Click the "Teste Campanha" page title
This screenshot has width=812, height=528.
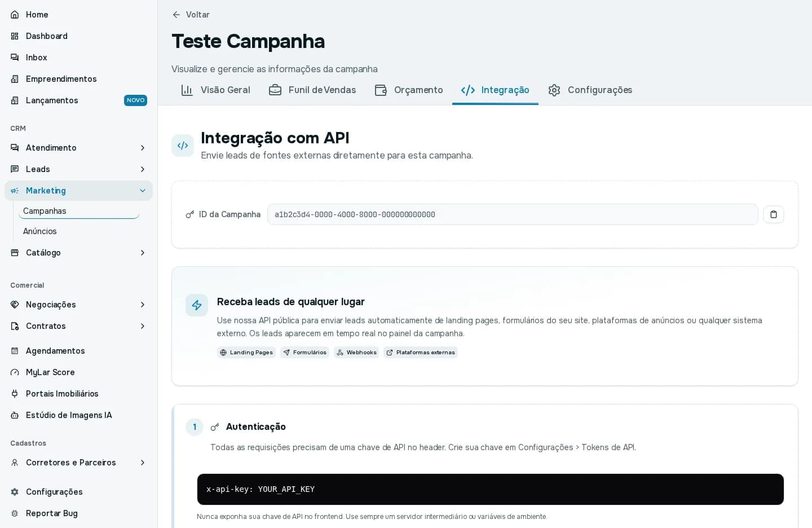coord(248,41)
